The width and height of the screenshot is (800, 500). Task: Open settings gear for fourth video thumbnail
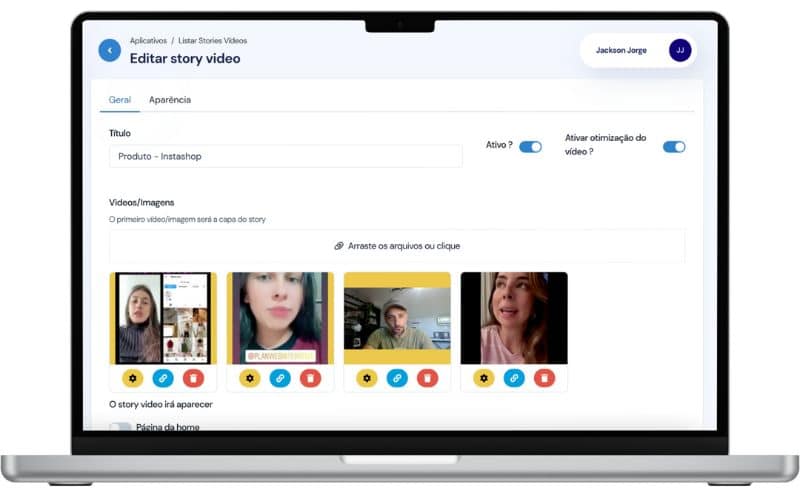coord(484,378)
